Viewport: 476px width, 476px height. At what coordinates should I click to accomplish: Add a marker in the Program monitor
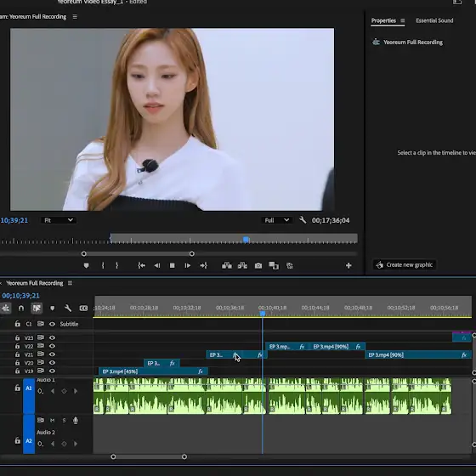point(86,265)
